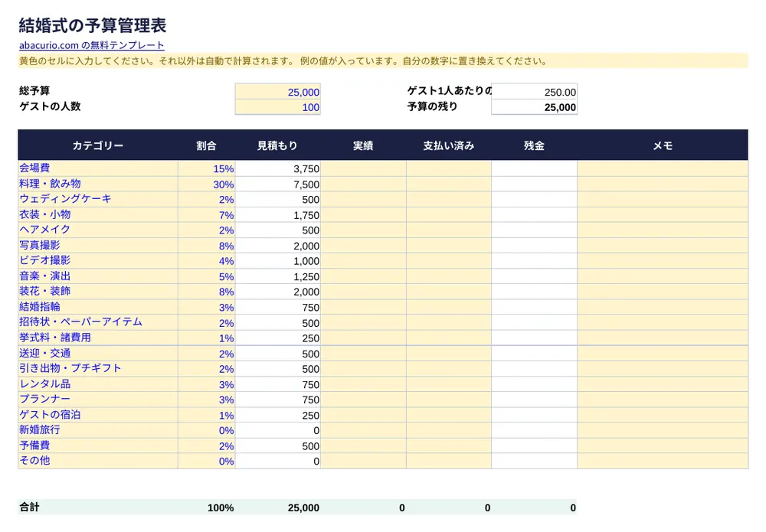Select the 予算の残り value 25,000
The height and width of the screenshot is (532, 766).
pyautogui.click(x=534, y=107)
